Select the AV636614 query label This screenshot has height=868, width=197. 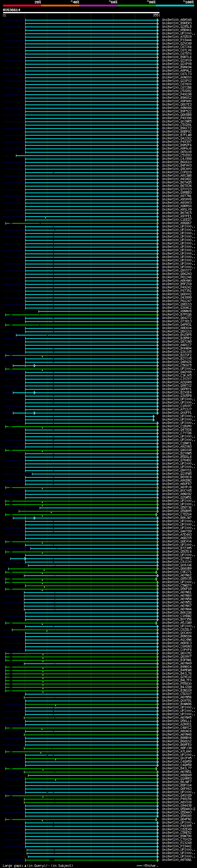[x=11, y=10]
